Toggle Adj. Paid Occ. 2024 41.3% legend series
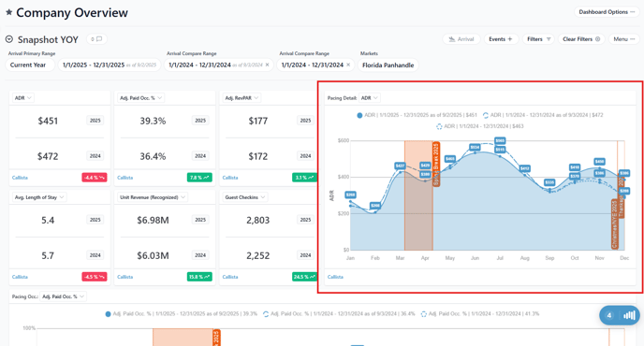644x346 pixels. [x=479, y=314]
